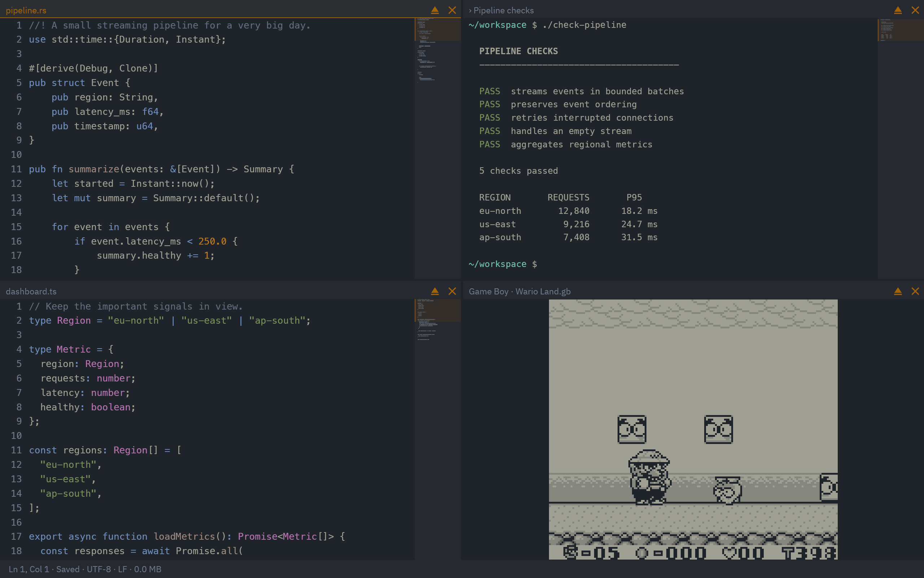Click 'ap-south' row in terminal table

click(568, 237)
